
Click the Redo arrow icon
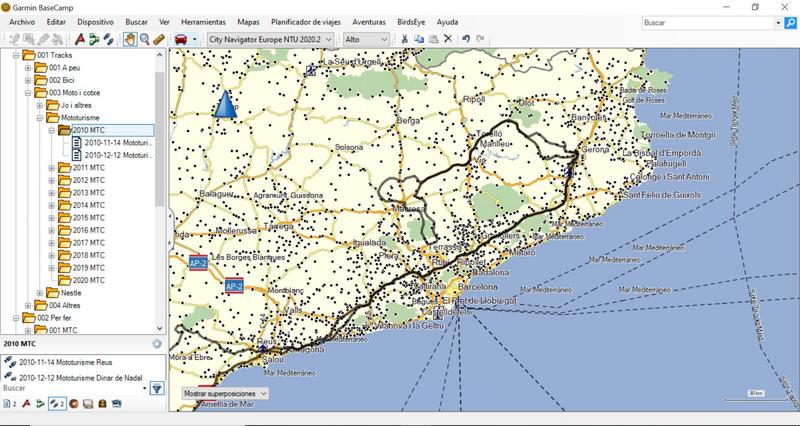(480, 39)
